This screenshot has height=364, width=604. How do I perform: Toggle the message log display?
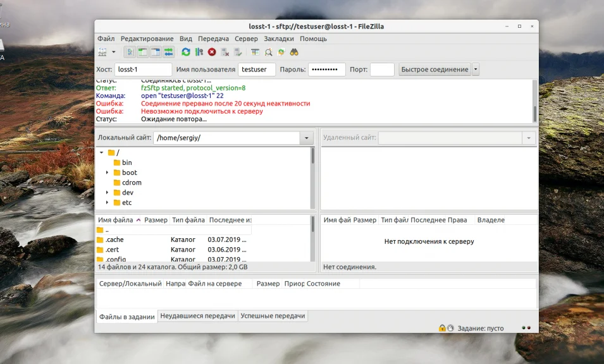130,52
